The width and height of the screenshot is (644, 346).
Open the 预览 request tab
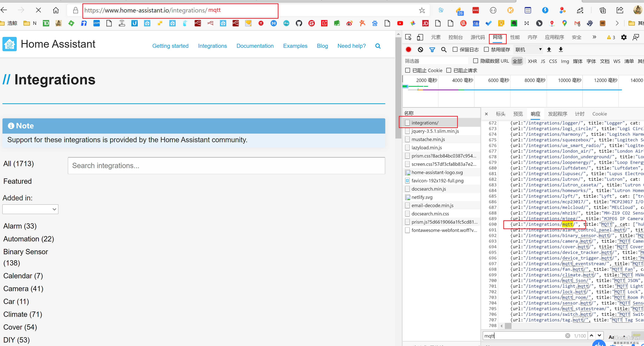(x=518, y=114)
